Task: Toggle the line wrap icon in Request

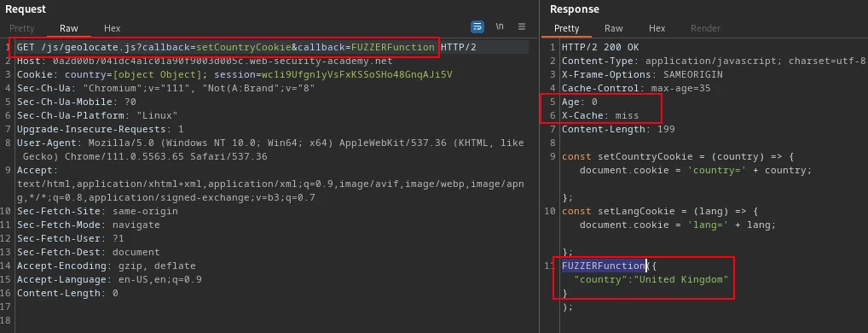Action: 477,26
